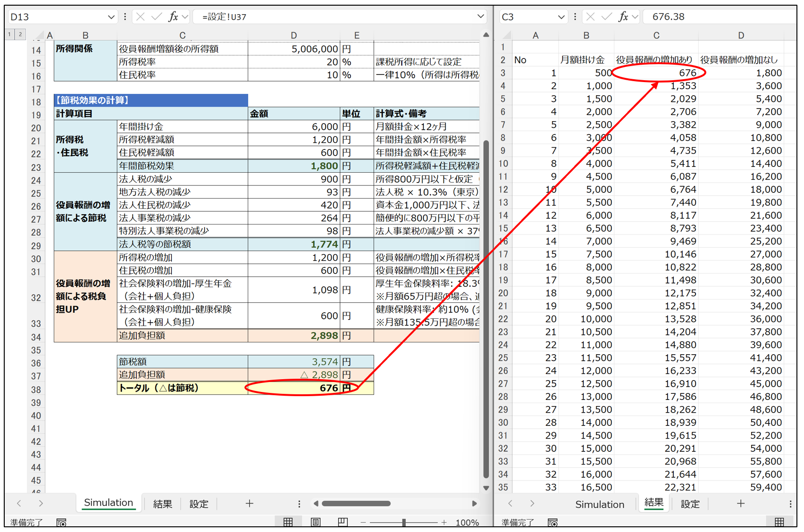
Task: Click the Cancel X icon in the D13 formula bar
Action: point(140,17)
